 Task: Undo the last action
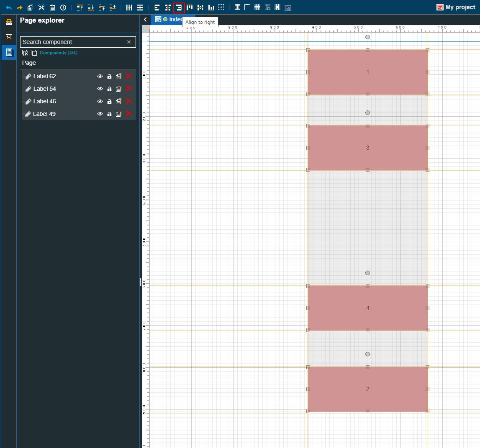(x=9, y=8)
